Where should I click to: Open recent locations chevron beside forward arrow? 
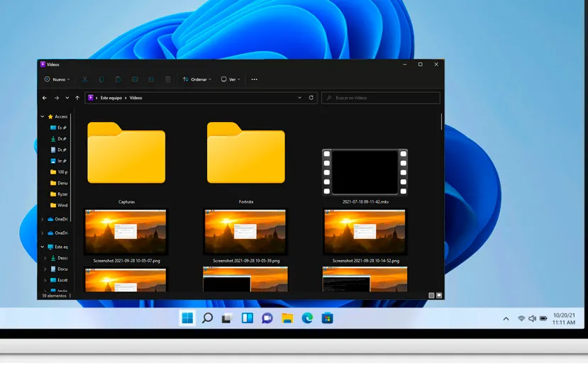[67, 98]
